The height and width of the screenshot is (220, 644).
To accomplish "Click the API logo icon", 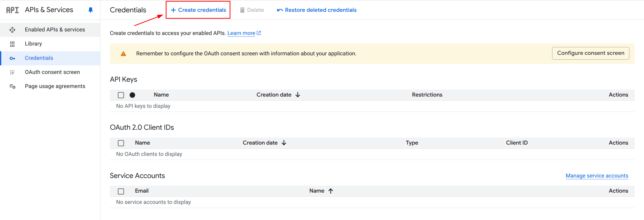I will tap(12, 10).
